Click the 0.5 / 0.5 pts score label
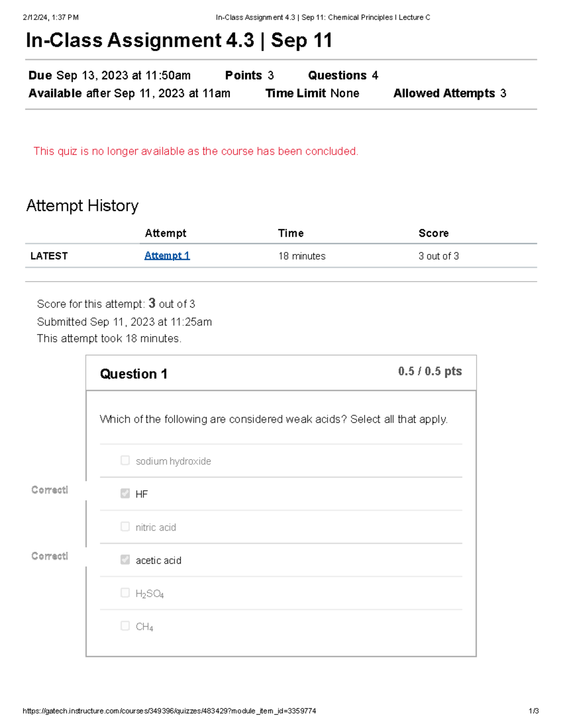563x728 pixels. point(430,371)
